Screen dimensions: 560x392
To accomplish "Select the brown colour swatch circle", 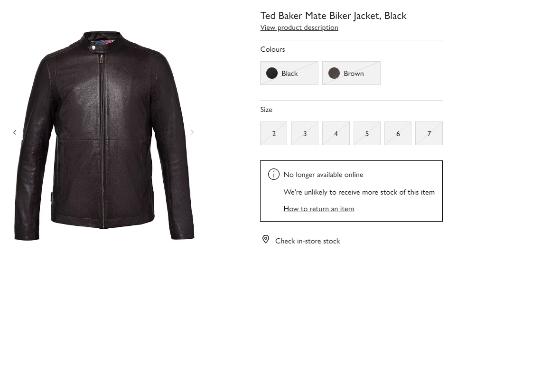I will 334,73.
